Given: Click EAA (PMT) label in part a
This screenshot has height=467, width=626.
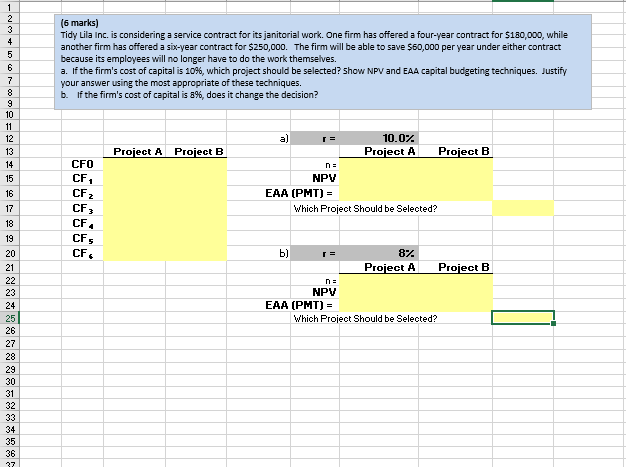Looking at the screenshot, I should coord(299,194).
